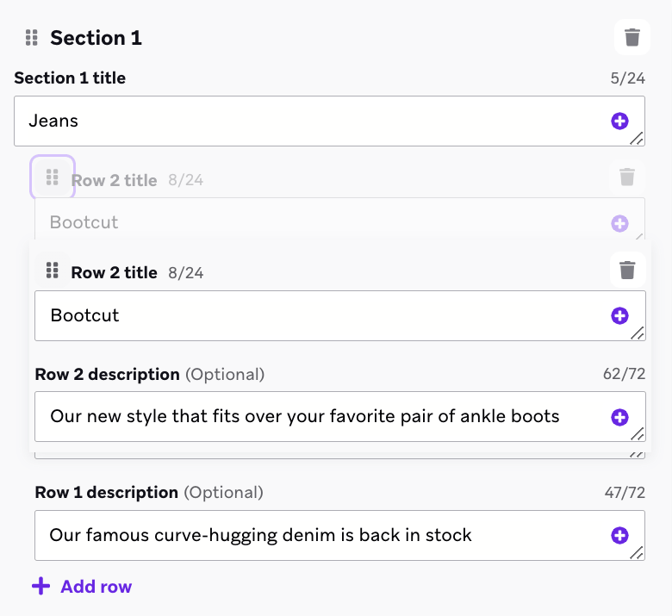Click into the Jeans section title field

(x=310, y=121)
